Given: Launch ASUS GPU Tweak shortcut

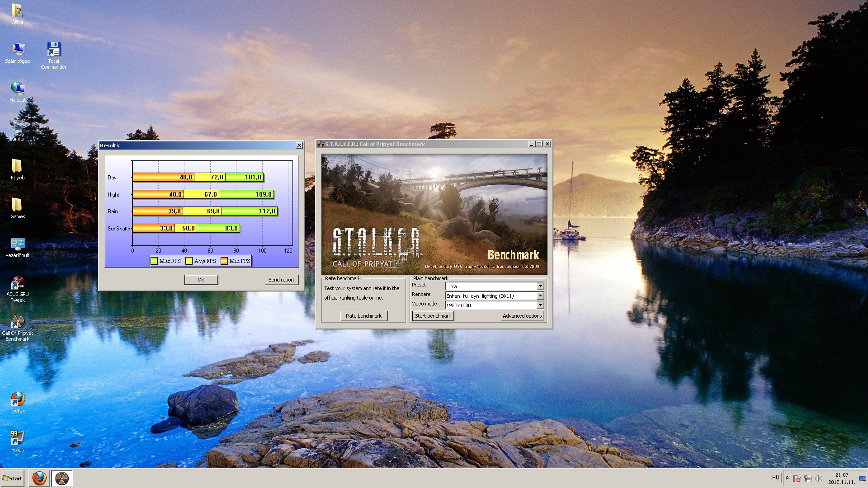Looking at the screenshot, I should (x=17, y=289).
